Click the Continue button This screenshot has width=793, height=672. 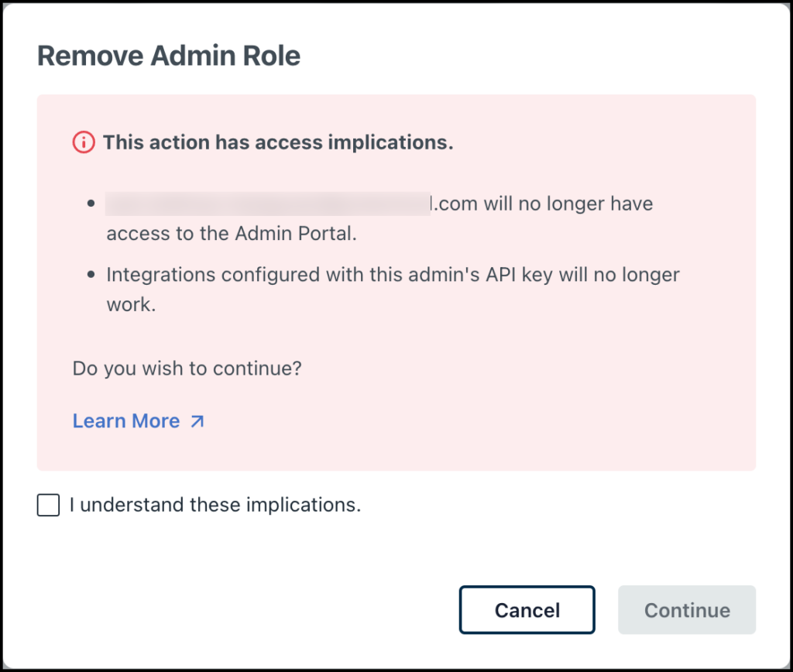click(x=686, y=610)
